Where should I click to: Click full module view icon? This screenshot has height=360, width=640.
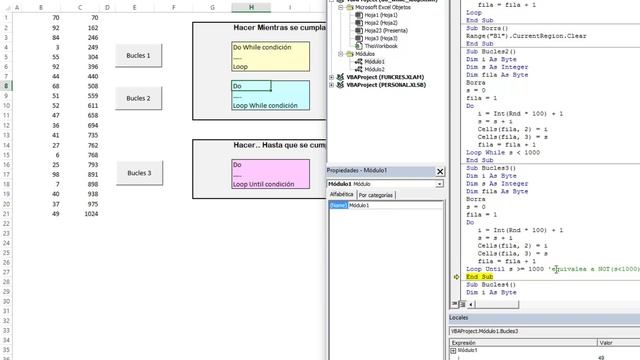coord(462,304)
